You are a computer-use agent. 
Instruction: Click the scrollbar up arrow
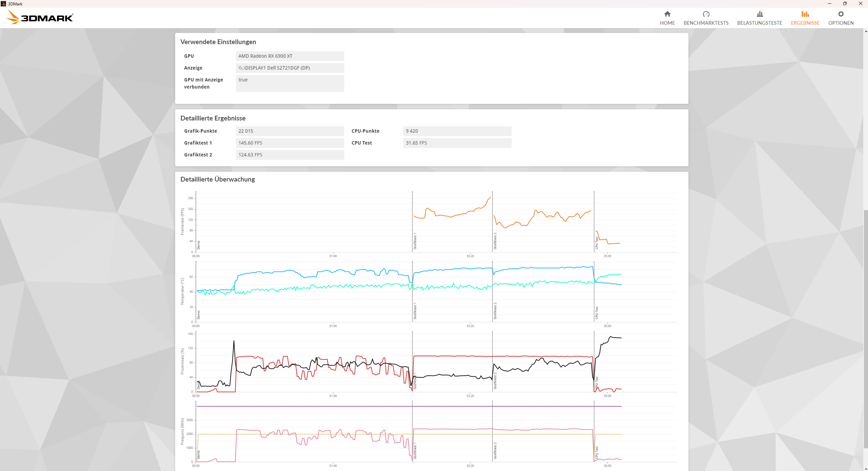(865, 31)
